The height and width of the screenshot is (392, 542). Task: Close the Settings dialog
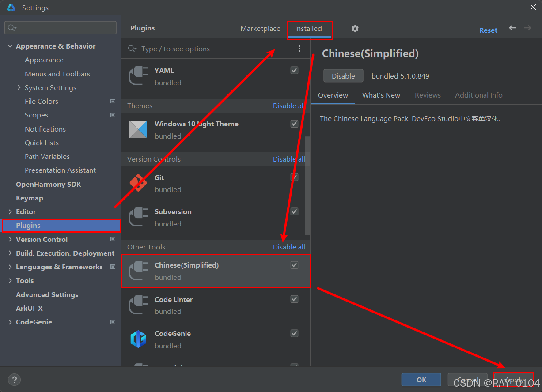coord(533,7)
